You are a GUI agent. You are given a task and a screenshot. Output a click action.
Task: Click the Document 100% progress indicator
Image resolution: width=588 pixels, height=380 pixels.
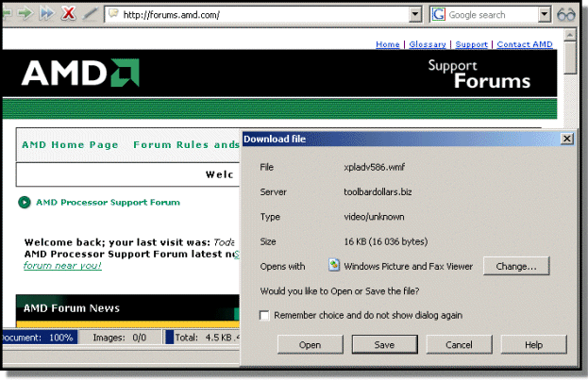tap(39, 338)
